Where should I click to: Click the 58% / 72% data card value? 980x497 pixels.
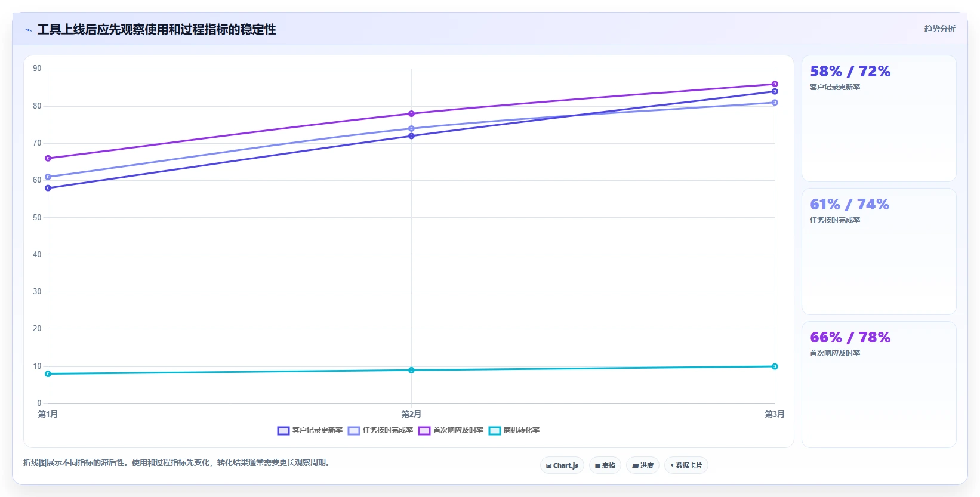click(850, 72)
